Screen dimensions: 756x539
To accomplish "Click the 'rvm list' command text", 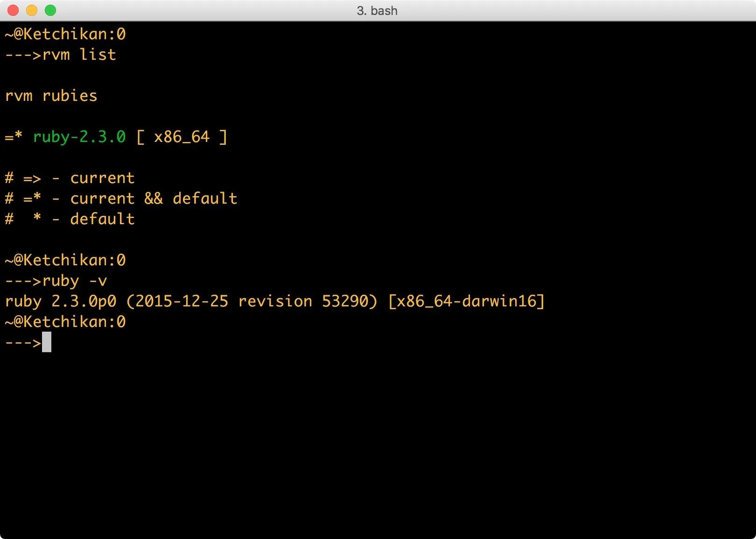I will click(x=79, y=55).
